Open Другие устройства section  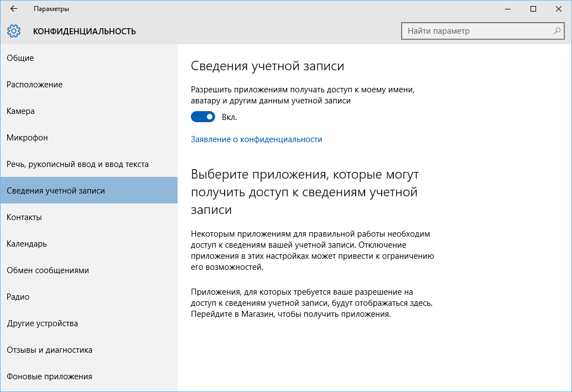coord(41,323)
